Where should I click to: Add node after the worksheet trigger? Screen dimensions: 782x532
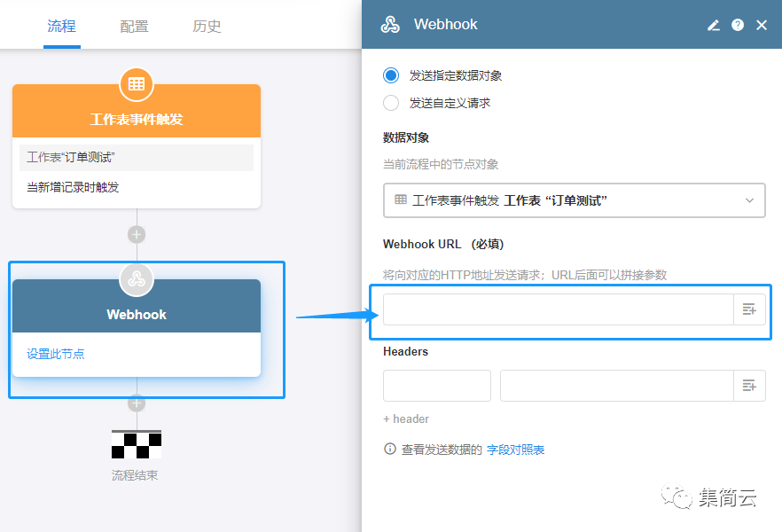[x=137, y=234]
